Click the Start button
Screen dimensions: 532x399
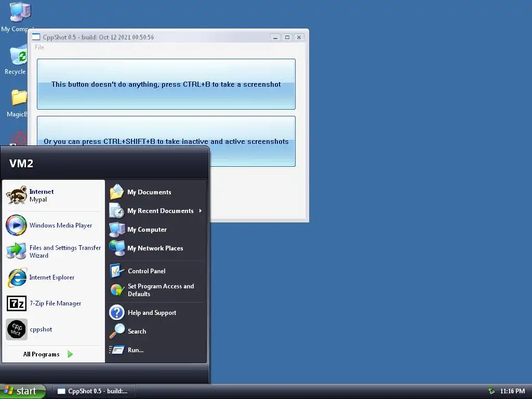23,391
